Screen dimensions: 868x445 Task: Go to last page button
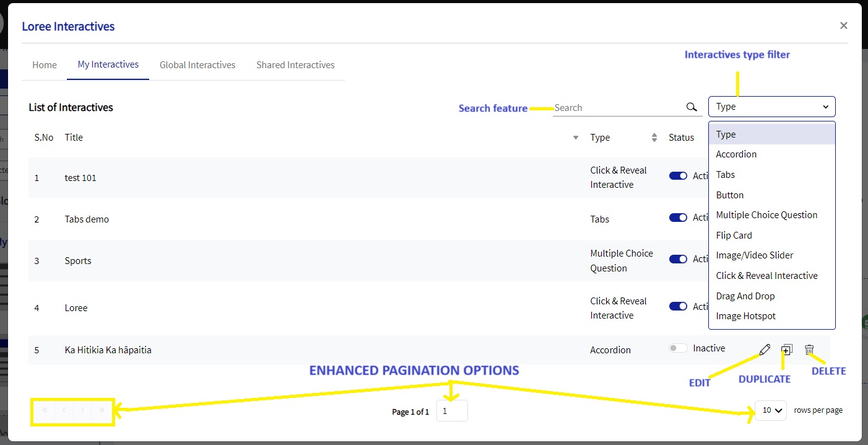click(x=102, y=410)
